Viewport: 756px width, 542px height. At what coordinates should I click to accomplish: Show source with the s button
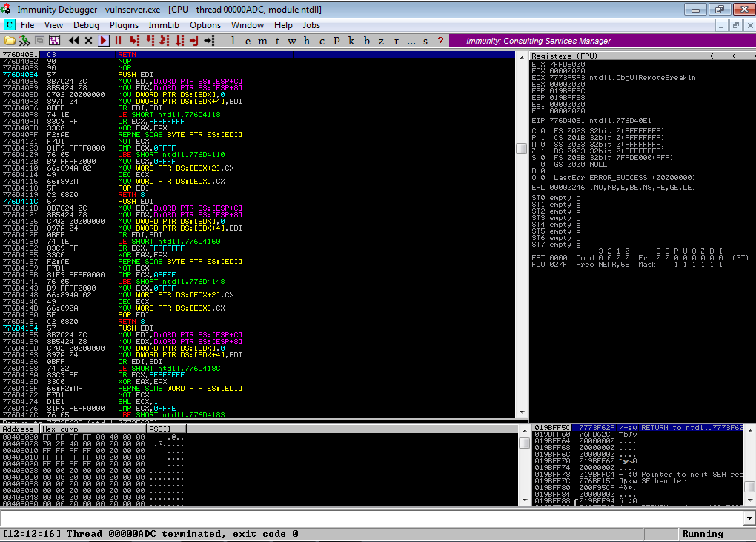click(x=425, y=41)
